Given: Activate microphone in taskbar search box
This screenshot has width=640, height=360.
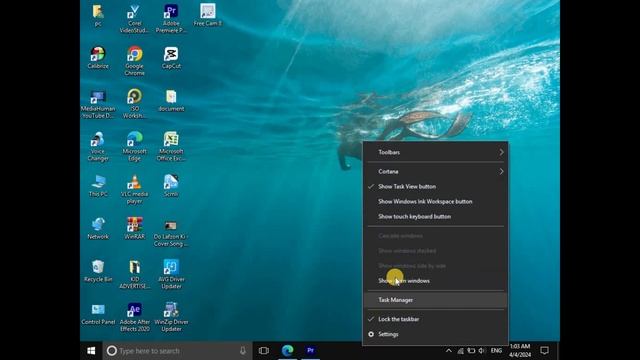Looking at the screenshot, I should [x=242, y=351].
